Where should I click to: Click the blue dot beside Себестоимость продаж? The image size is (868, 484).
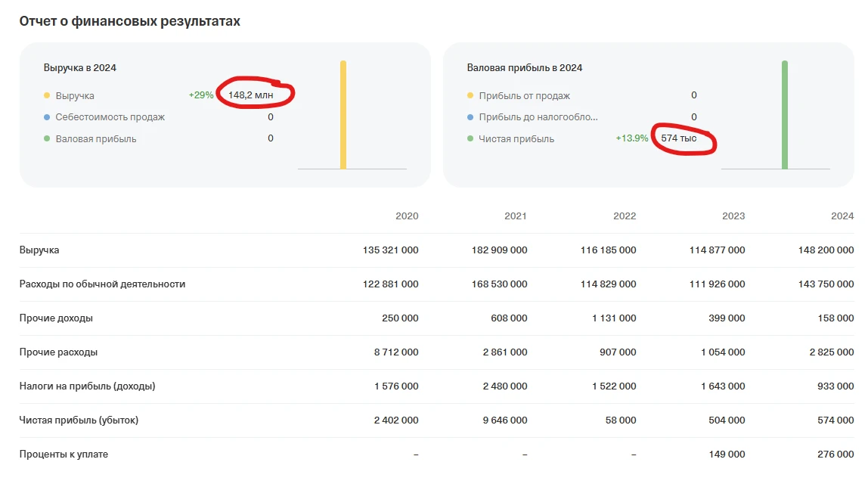coord(47,117)
